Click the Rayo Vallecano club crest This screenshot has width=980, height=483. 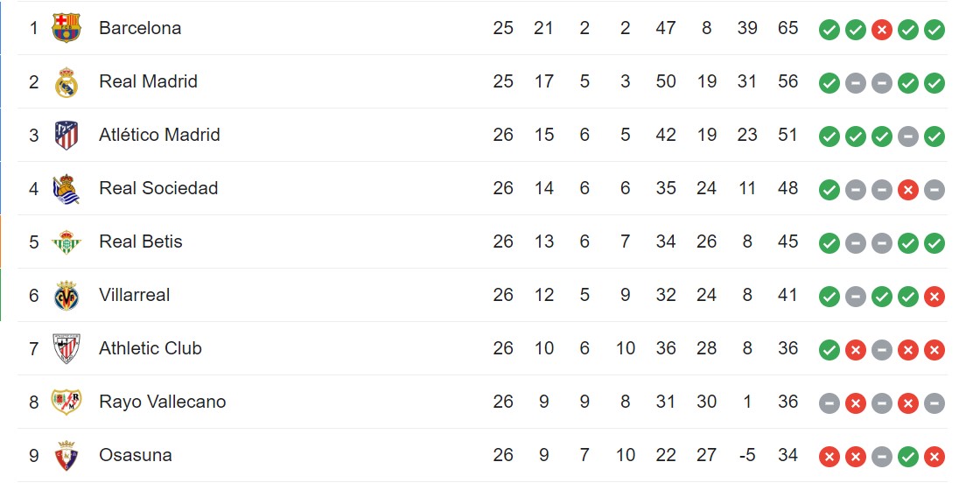pyautogui.click(x=66, y=402)
